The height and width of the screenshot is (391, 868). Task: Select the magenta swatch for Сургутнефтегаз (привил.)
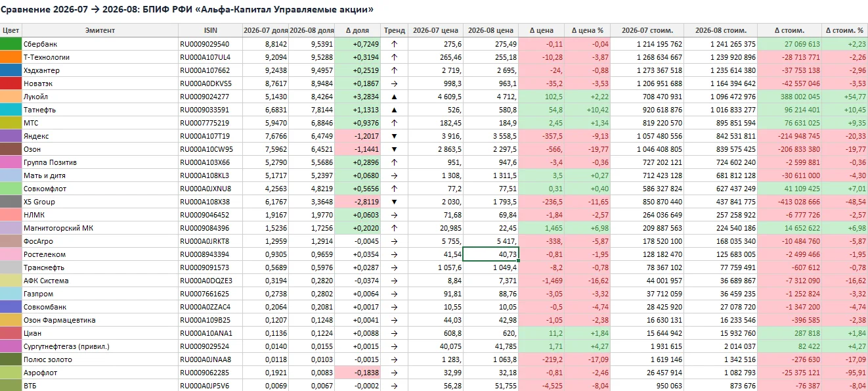(11, 346)
